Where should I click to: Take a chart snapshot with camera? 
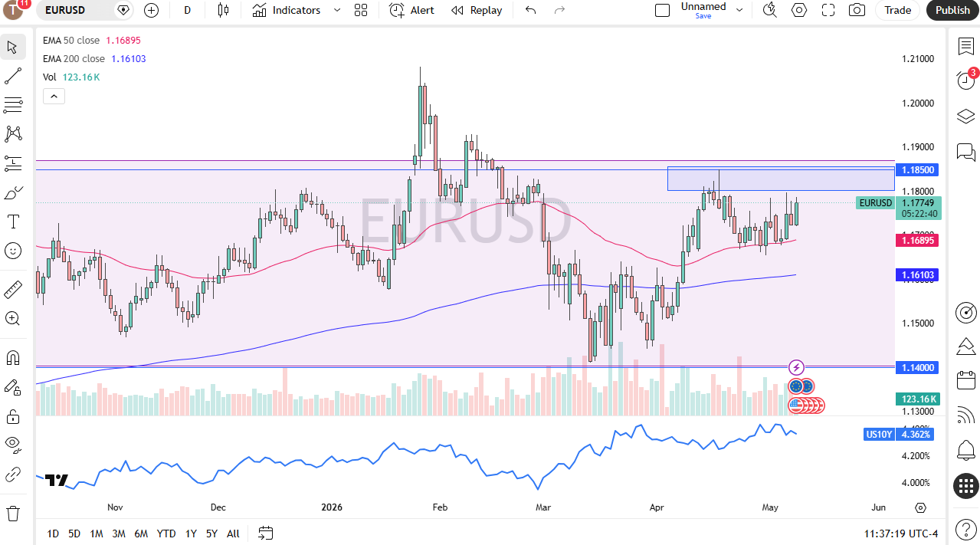pos(857,10)
